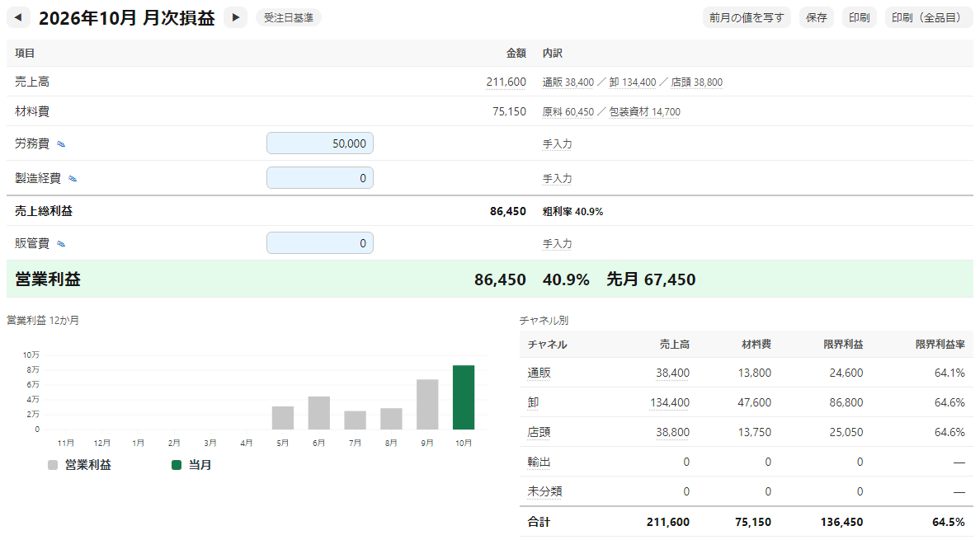The width and height of the screenshot is (980, 540).
Task: Open 通販 38,400 breakdown link
Action: click(568, 82)
